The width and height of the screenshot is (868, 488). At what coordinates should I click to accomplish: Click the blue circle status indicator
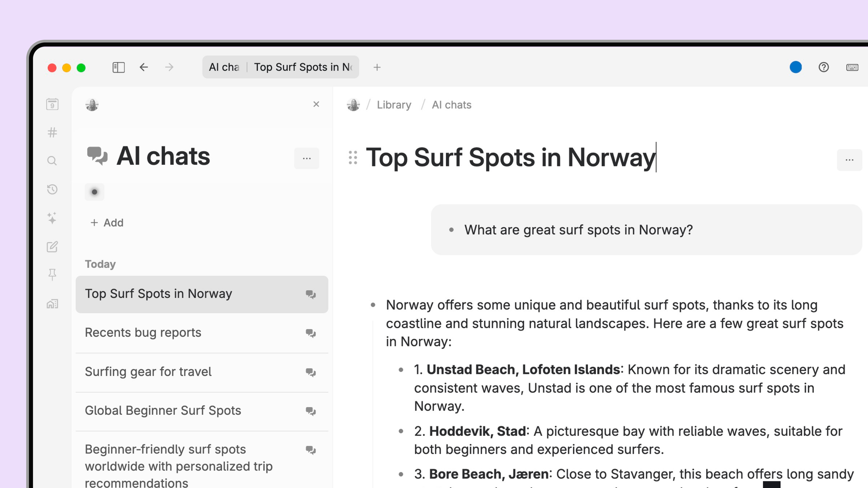pyautogui.click(x=796, y=67)
